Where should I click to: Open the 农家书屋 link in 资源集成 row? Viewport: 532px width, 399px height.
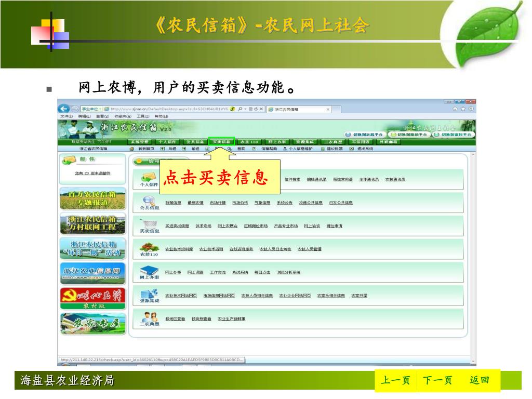360,296
